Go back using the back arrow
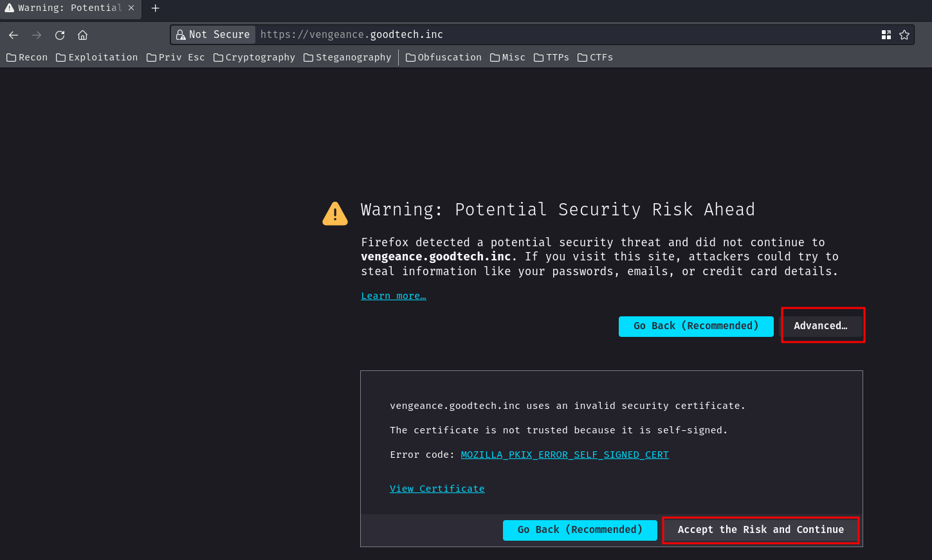This screenshot has height=560, width=932. 14,35
